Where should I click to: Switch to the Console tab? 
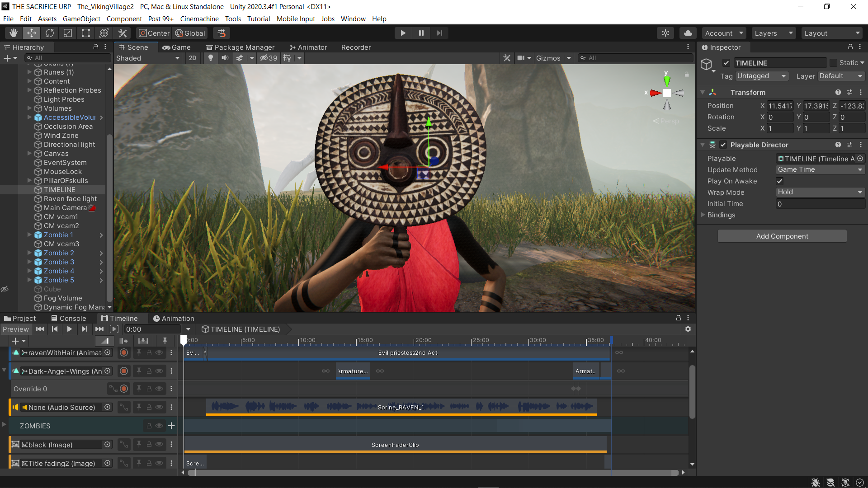tap(69, 318)
